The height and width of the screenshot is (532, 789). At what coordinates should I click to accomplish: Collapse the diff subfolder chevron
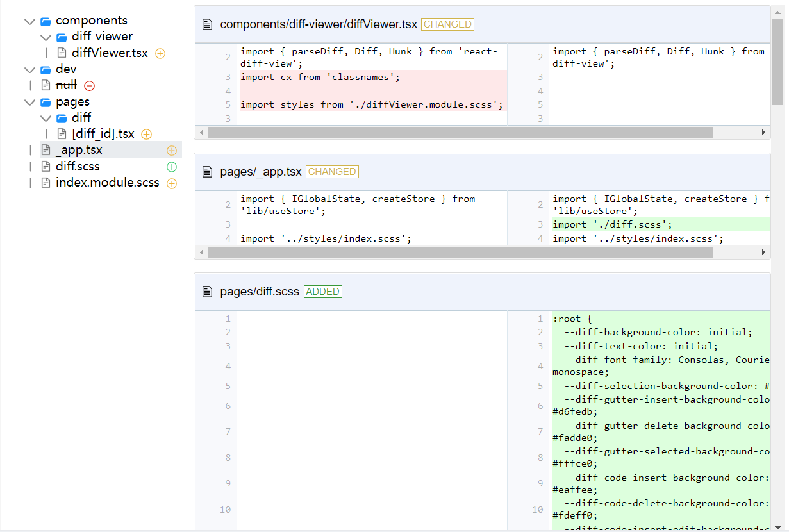(46, 119)
